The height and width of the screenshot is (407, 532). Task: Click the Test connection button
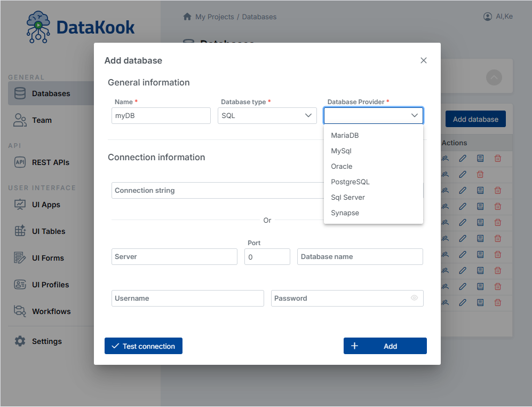click(x=143, y=346)
